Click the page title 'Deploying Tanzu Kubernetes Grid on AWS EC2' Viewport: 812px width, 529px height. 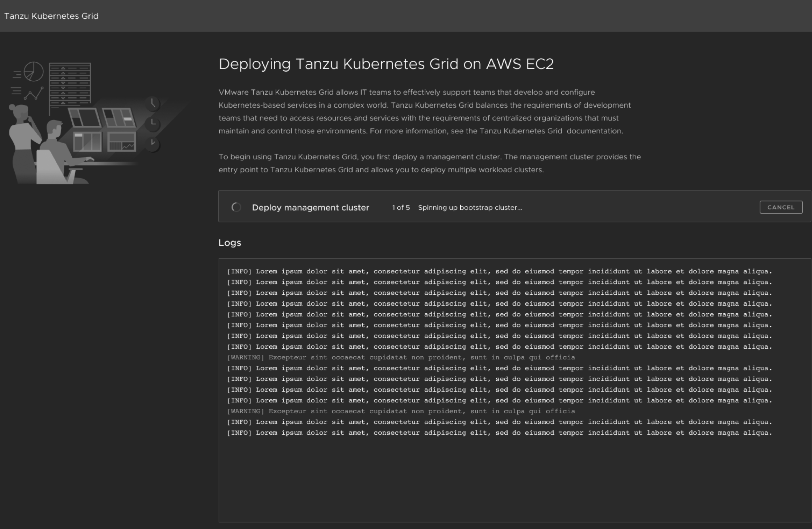[386, 64]
